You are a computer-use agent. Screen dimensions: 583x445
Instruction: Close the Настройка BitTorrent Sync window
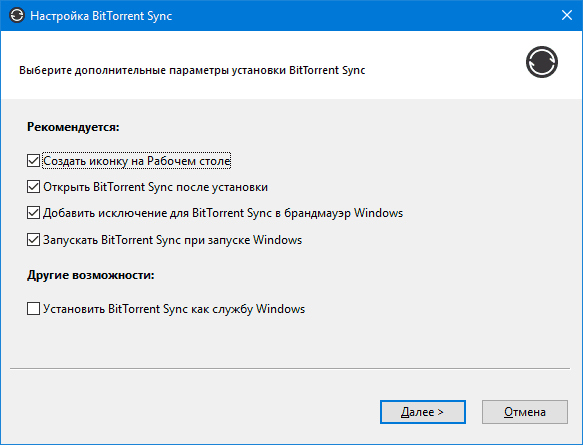tap(567, 15)
